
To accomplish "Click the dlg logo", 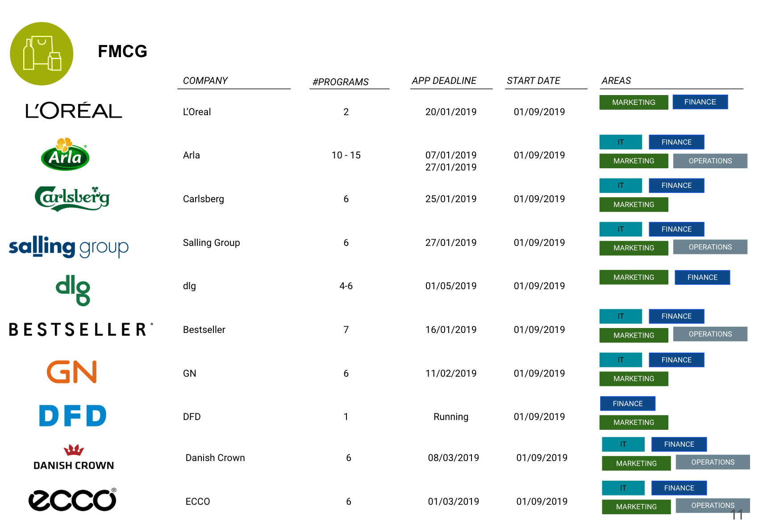I will (x=73, y=290).
